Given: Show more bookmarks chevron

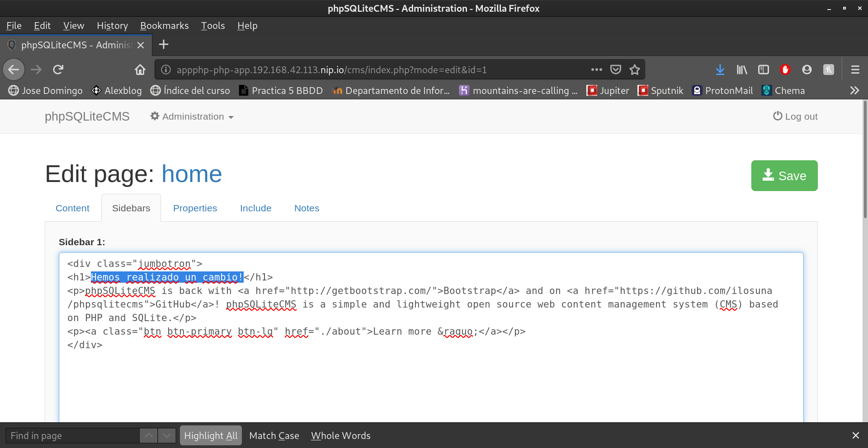Looking at the screenshot, I should (x=854, y=90).
